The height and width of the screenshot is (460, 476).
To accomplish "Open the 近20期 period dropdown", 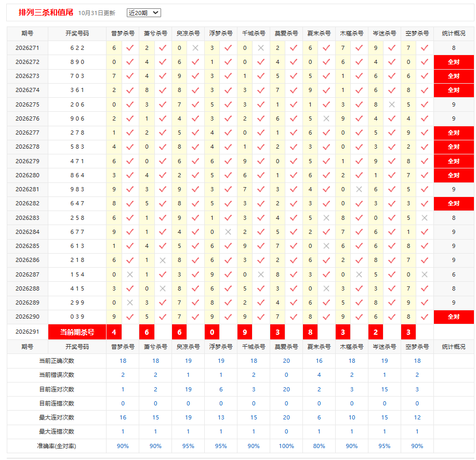I will [143, 13].
